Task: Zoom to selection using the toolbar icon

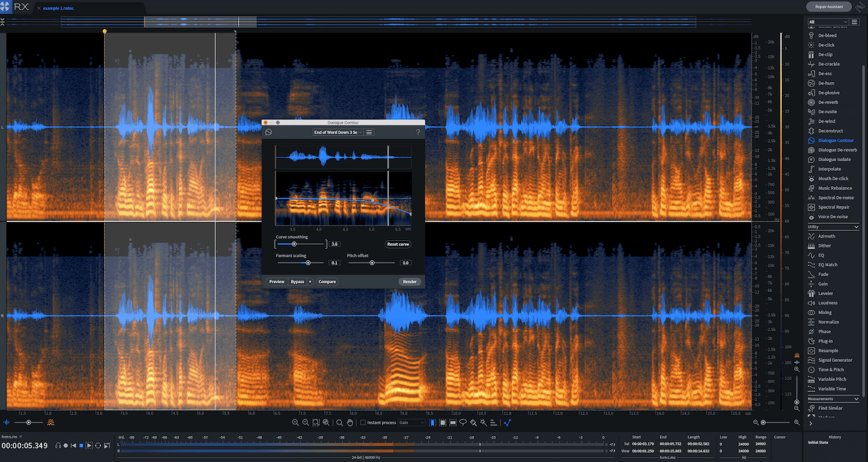Action: [316, 422]
